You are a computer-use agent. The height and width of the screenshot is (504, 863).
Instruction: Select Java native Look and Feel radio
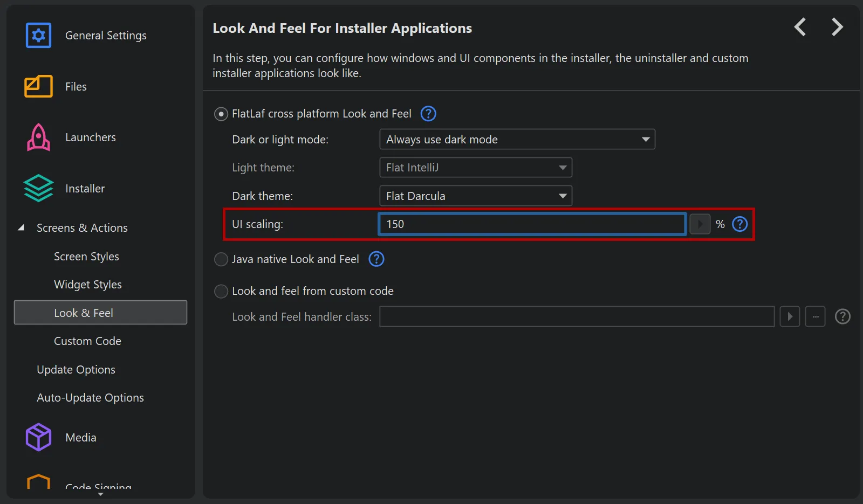click(221, 260)
